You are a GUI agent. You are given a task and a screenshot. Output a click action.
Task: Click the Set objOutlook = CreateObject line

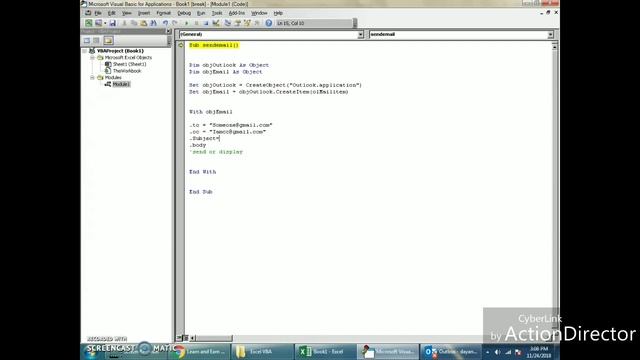(x=276, y=85)
